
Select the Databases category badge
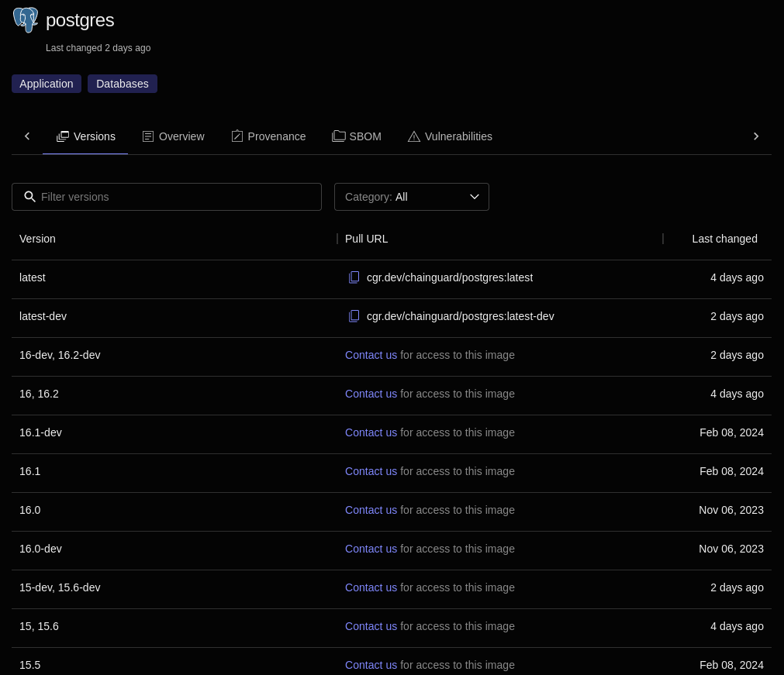coord(122,83)
